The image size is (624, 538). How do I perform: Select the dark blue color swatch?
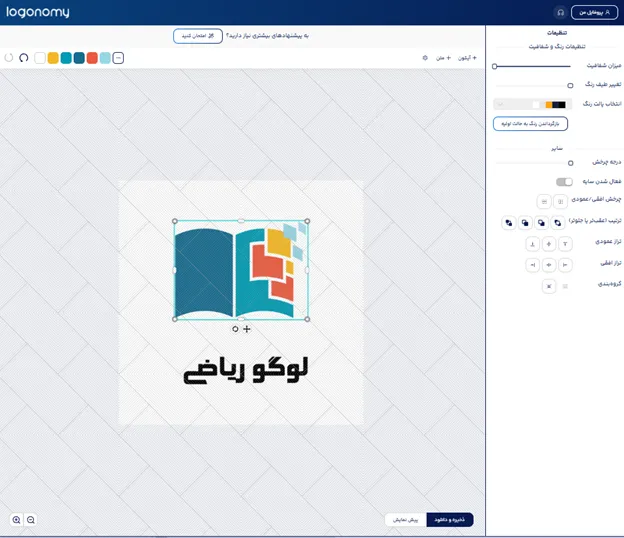point(79,58)
